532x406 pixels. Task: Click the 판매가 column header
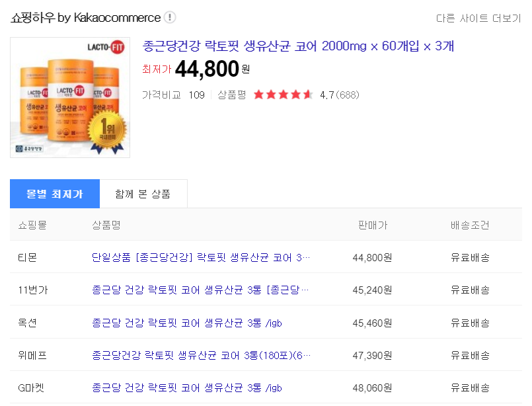373,225
